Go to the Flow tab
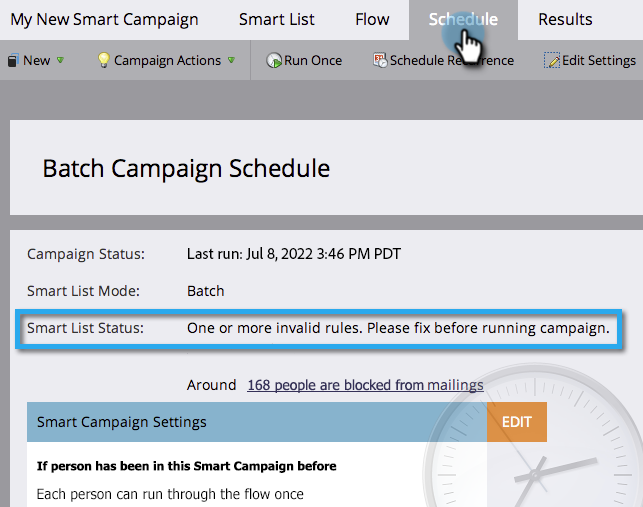This screenshot has width=643, height=507. (x=372, y=19)
